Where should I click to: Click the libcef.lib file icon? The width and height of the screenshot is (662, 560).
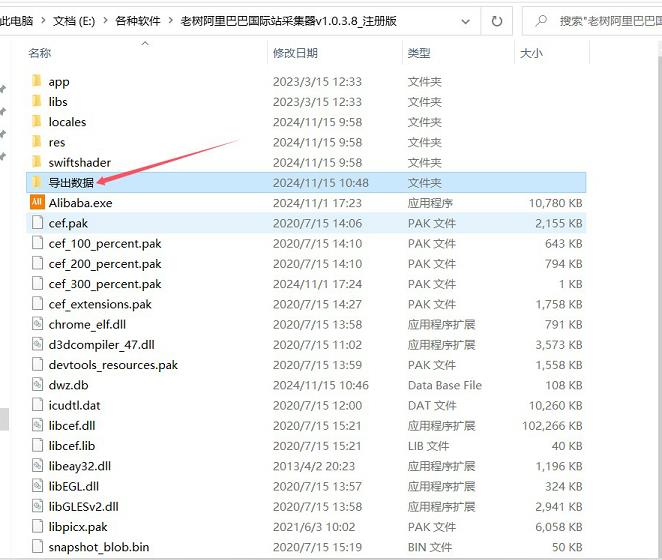pyautogui.click(x=38, y=445)
